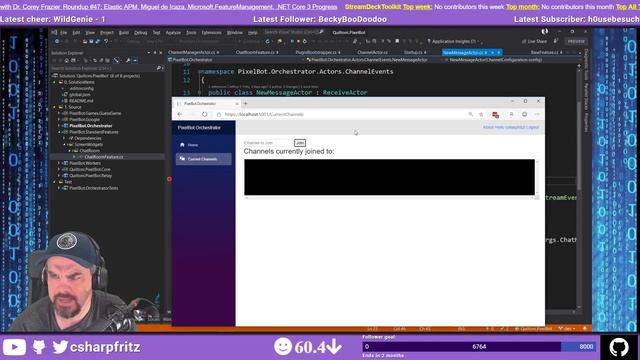Click the PREVIEW button in Visual Studio

pos(576,41)
